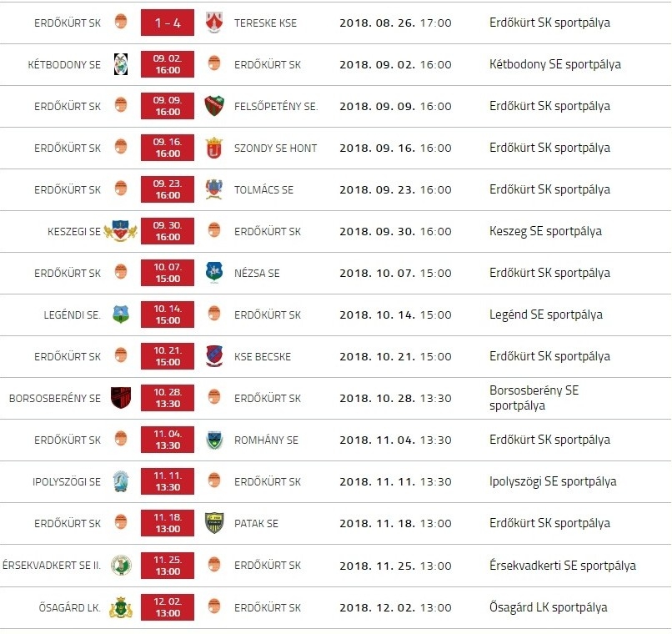The image size is (672, 634).
Task: Open Legénd SE sportpálya venue link
Action: point(546,314)
